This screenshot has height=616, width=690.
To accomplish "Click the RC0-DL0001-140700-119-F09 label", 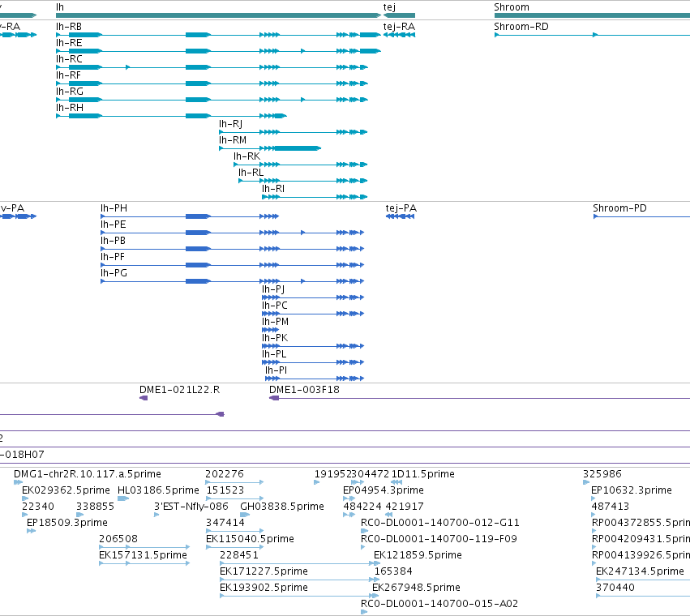I will (439, 540).
